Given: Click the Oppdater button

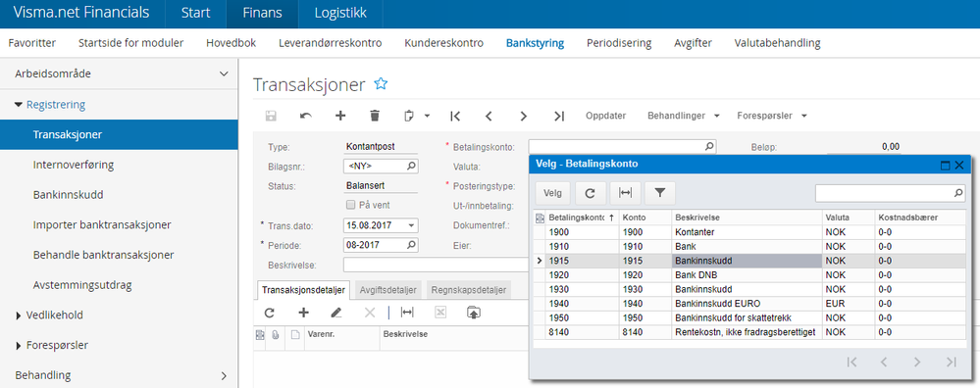Looking at the screenshot, I should (x=605, y=116).
